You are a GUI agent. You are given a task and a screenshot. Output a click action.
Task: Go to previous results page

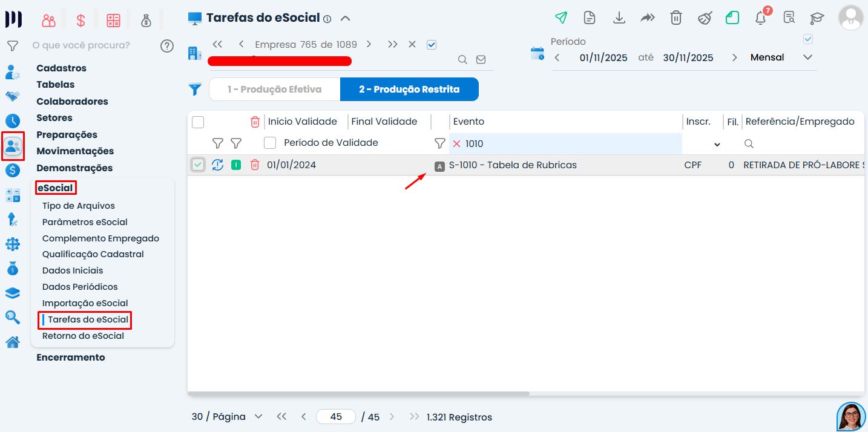[x=304, y=417]
